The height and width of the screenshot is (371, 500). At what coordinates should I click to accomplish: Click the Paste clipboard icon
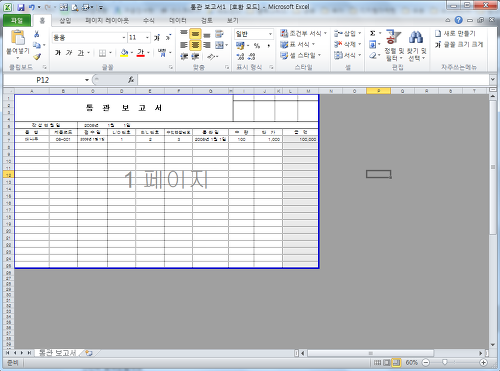click(x=18, y=37)
